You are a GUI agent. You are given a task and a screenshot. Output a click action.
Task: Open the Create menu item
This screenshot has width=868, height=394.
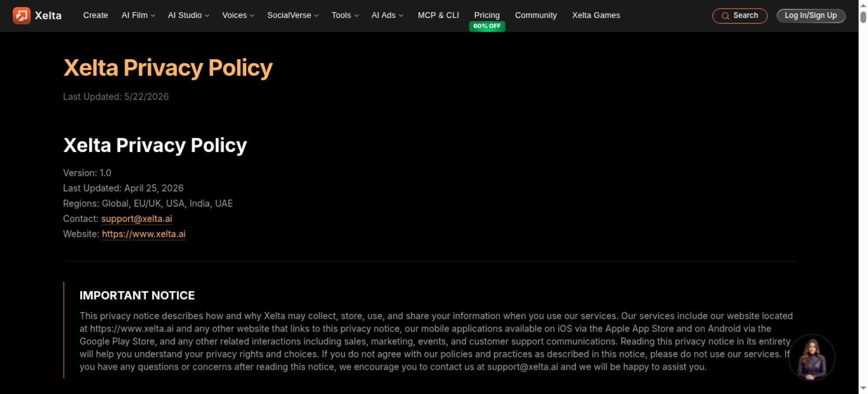tap(95, 15)
